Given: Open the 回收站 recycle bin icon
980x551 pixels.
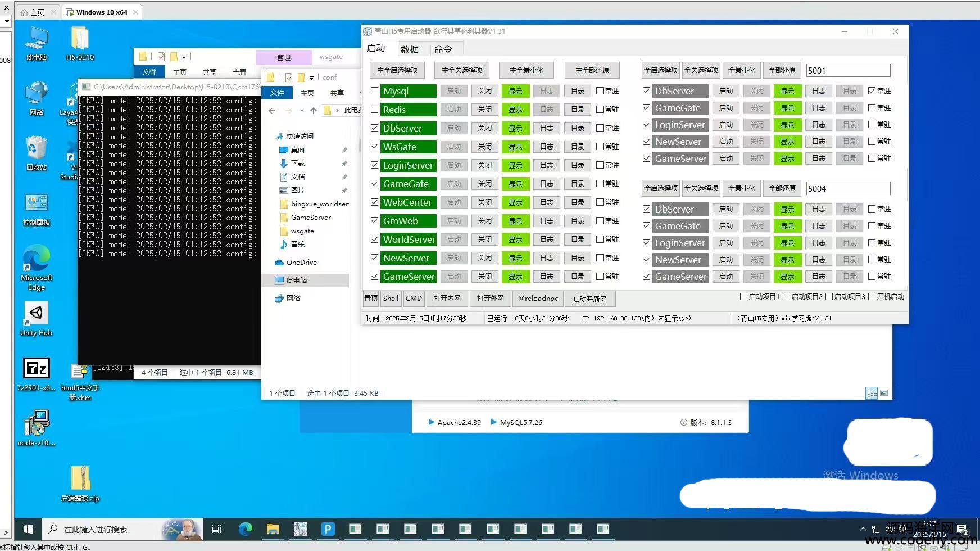Looking at the screenshot, I should click(37, 153).
